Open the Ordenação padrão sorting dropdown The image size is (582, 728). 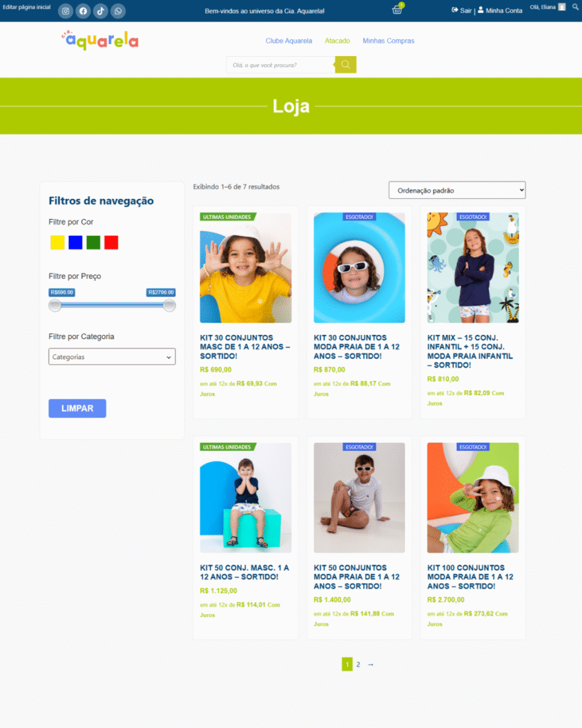click(457, 191)
